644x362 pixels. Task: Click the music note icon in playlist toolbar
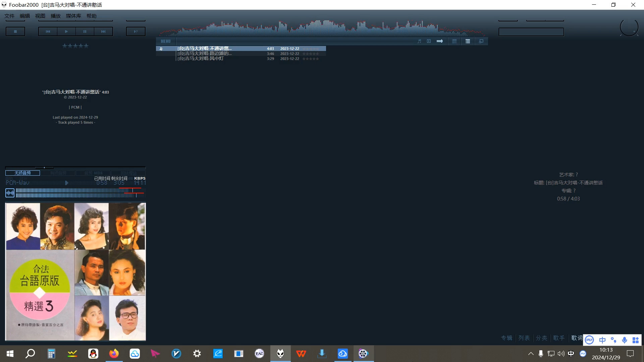coord(419,41)
